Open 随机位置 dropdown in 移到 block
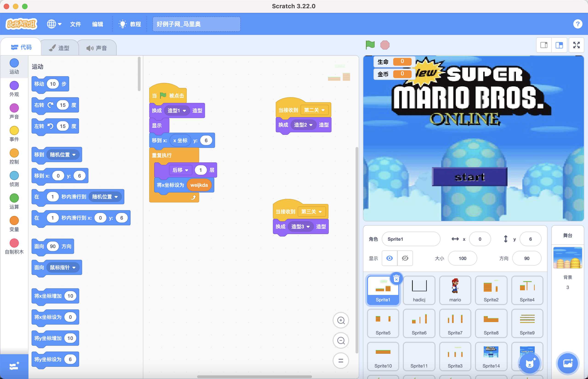 point(63,155)
